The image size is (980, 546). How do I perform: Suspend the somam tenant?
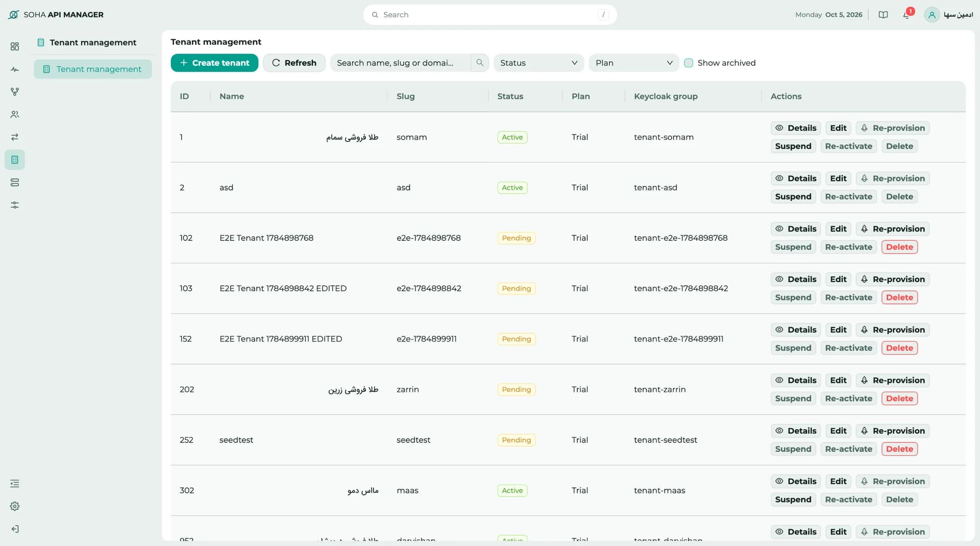click(793, 146)
